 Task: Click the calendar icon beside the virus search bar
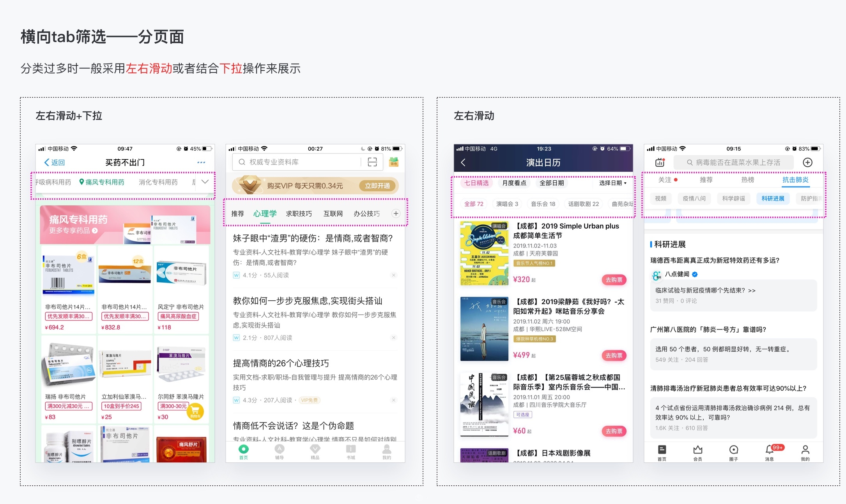click(x=660, y=162)
